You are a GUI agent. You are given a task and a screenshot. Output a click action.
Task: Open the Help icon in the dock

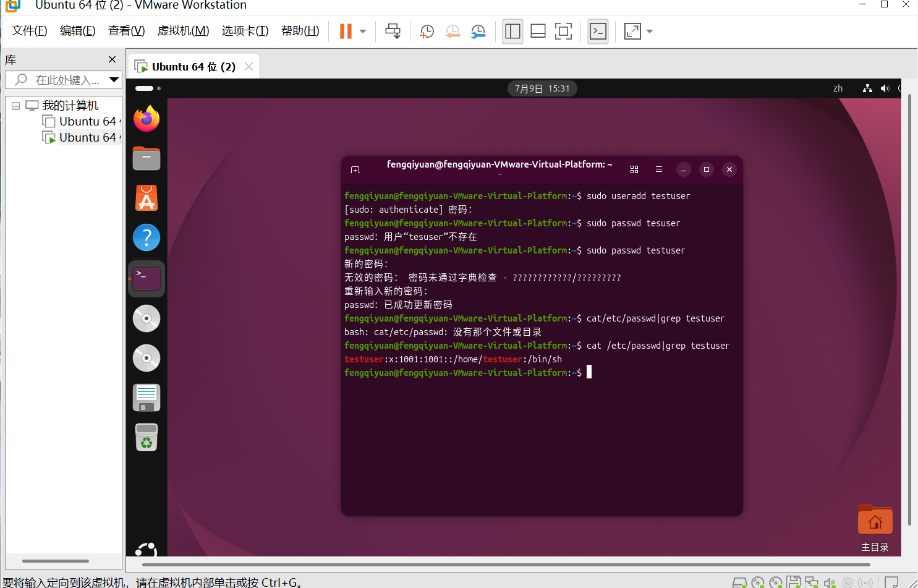pyautogui.click(x=147, y=237)
